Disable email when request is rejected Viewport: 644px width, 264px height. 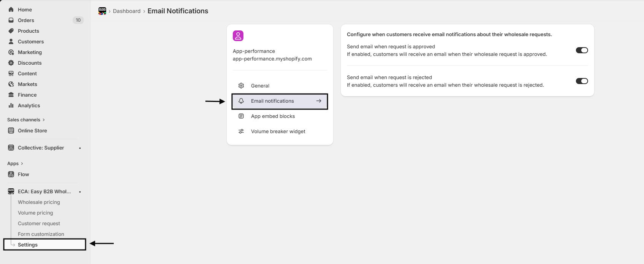coord(582,81)
